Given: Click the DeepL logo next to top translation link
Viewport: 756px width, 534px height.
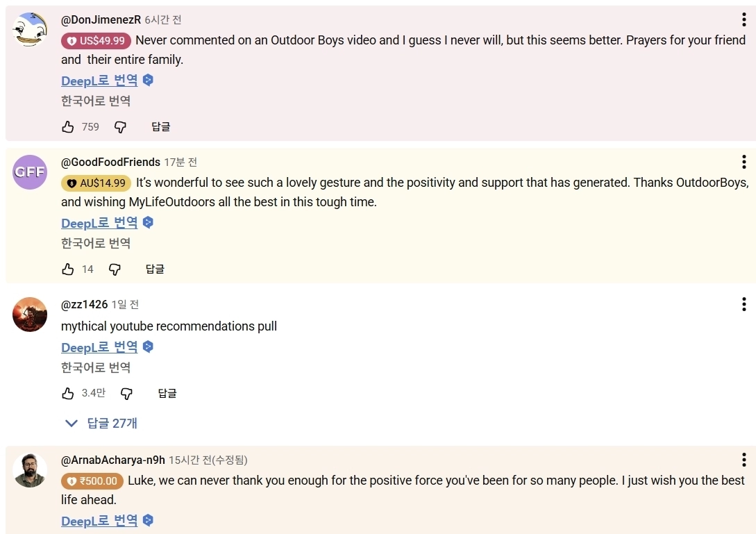Looking at the screenshot, I should (147, 79).
